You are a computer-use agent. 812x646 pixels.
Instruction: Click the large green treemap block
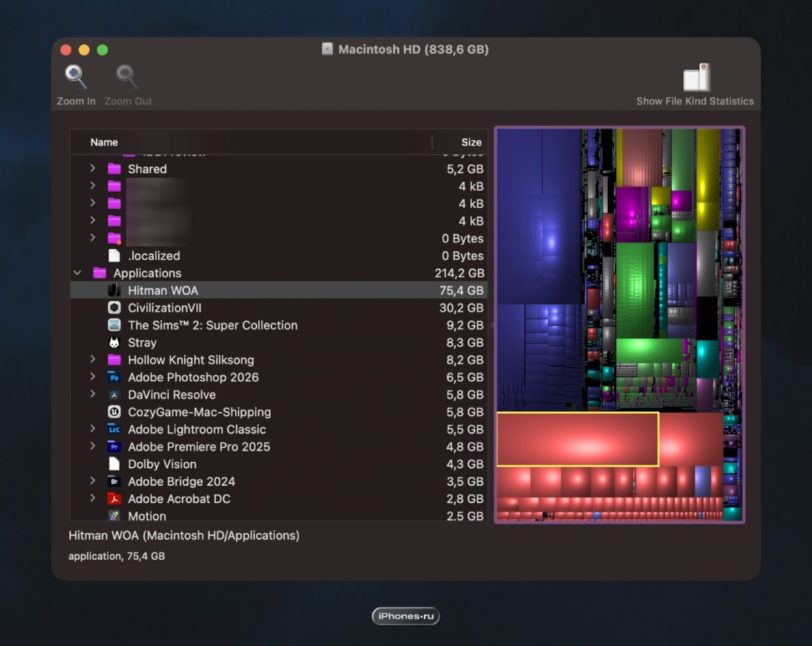[636, 290]
